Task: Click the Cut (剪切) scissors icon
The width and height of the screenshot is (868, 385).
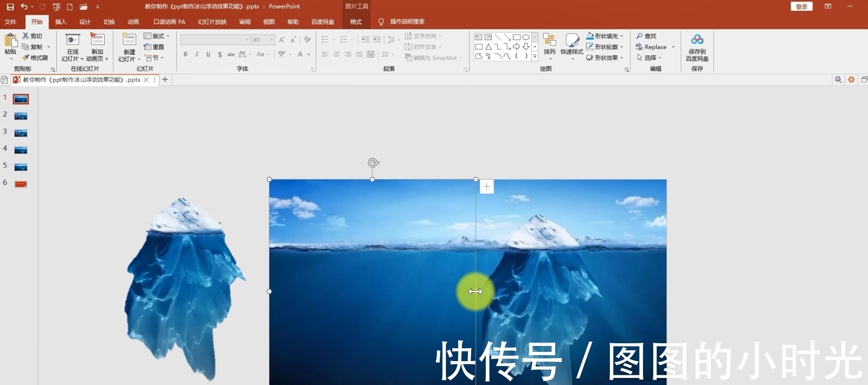Action: 26,36
